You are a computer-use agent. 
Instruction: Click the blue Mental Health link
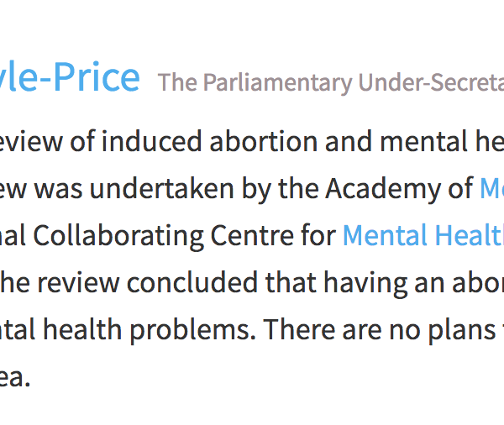click(423, 236)
